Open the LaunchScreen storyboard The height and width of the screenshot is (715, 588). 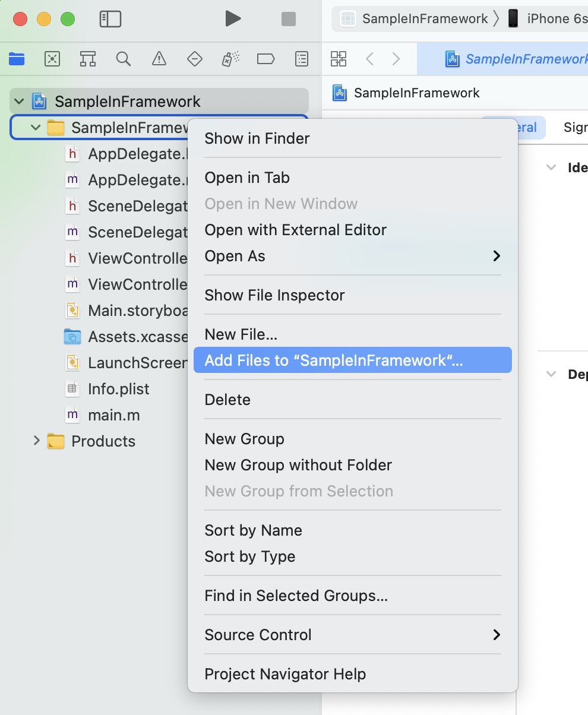(x=126, y=363)
